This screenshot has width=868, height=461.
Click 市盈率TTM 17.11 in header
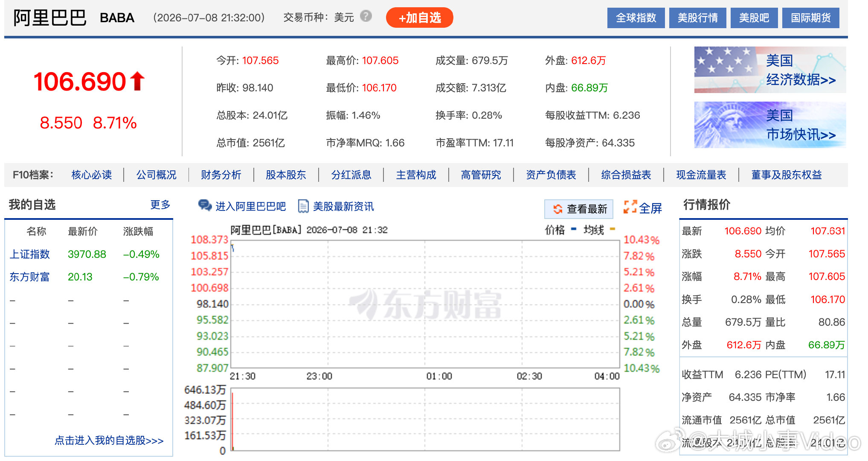point(474,143)
